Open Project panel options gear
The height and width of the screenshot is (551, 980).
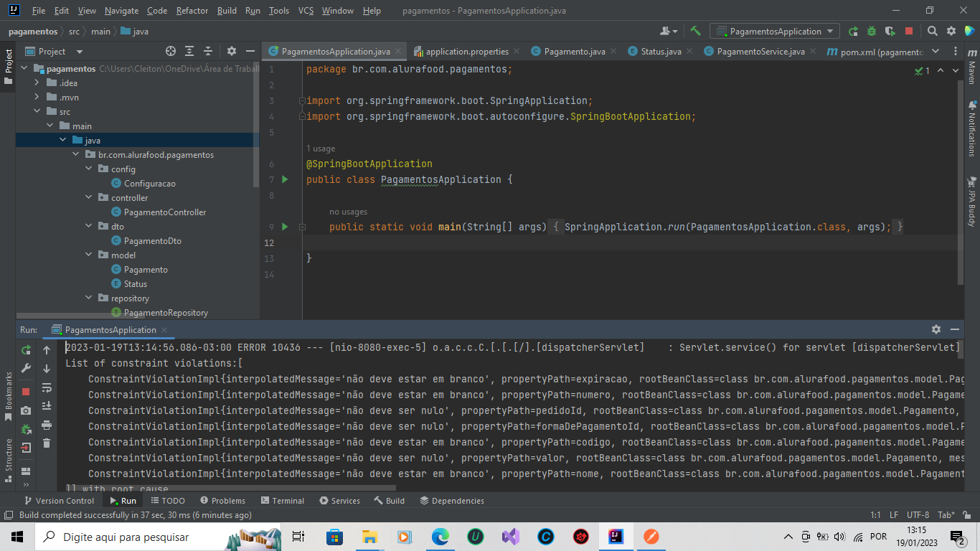click(231, 51)
